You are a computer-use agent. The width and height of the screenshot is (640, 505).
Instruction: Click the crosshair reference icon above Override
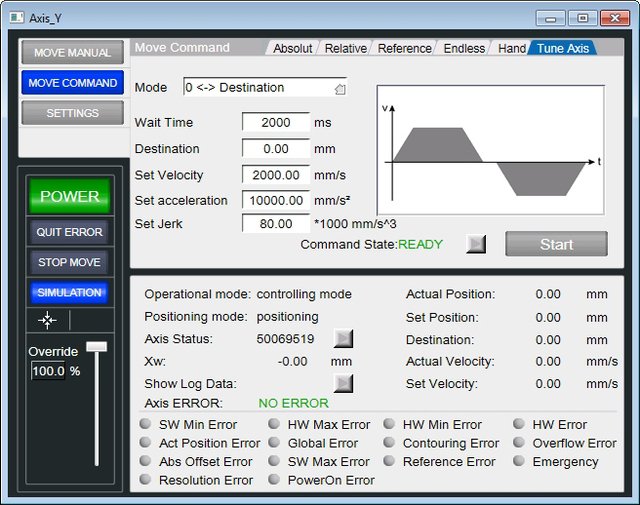[47, 320]
